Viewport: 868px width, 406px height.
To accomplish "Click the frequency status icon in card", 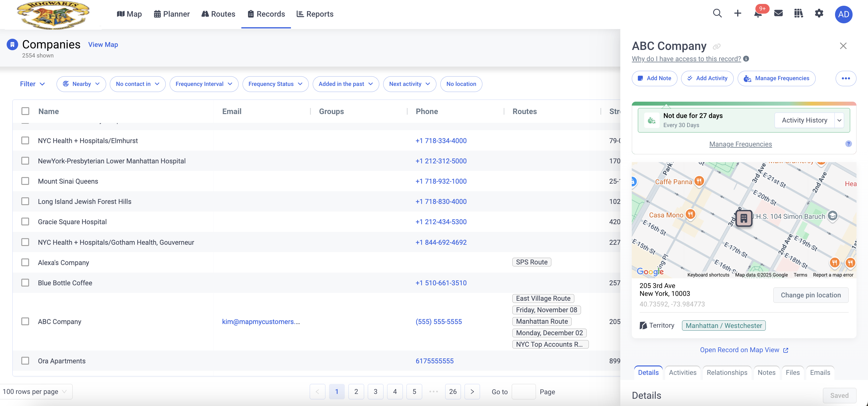I will 651,120.
